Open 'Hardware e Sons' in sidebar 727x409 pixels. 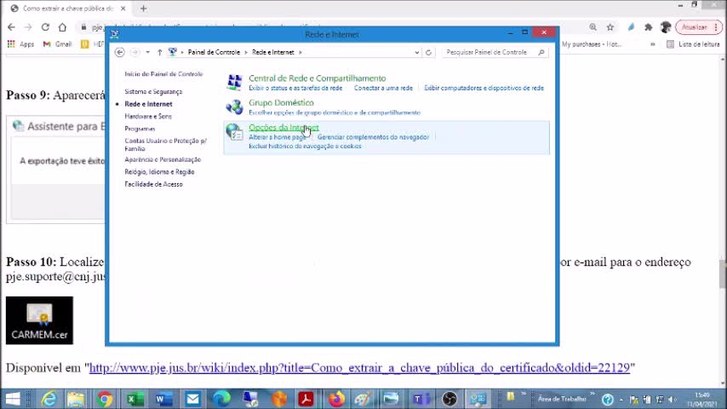pos(148,116)
